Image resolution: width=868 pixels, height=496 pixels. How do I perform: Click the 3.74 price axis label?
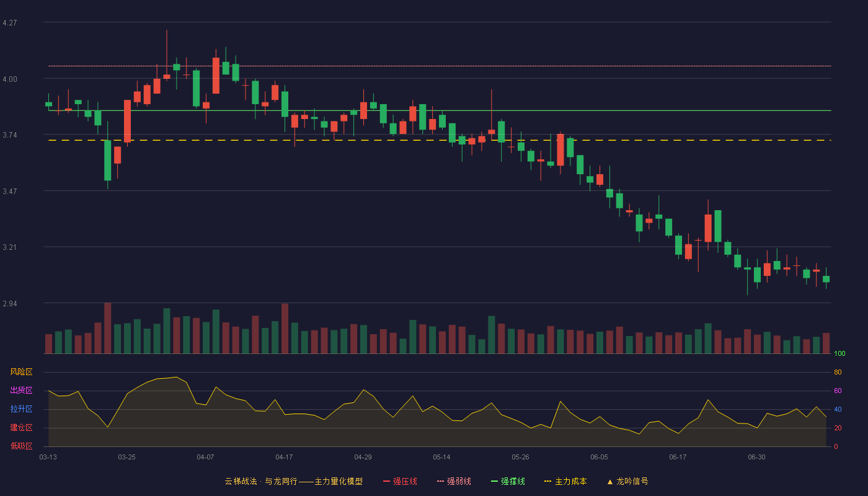[x=10, y=135]
